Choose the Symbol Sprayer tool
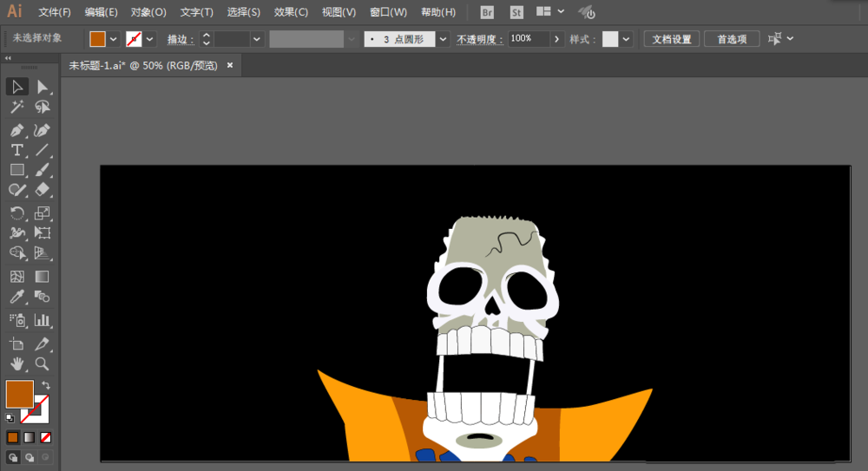The image size is (868, 471). [17, 320]
